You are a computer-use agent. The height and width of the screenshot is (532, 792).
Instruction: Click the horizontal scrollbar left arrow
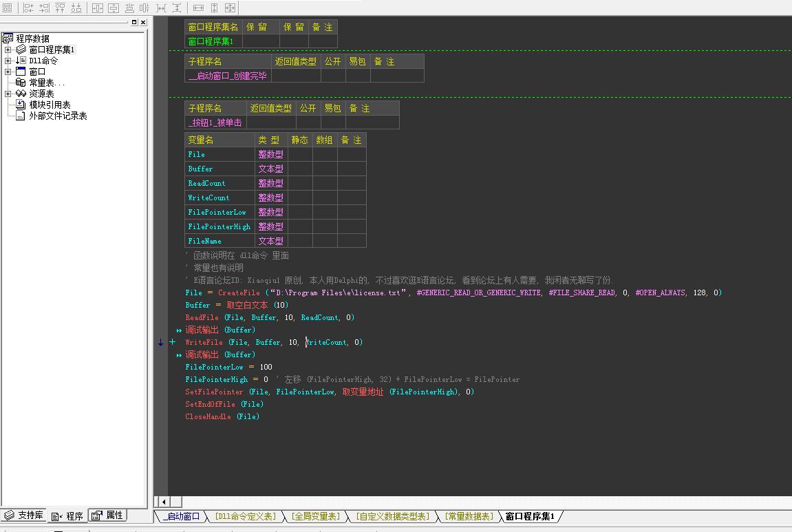(164, 502)
